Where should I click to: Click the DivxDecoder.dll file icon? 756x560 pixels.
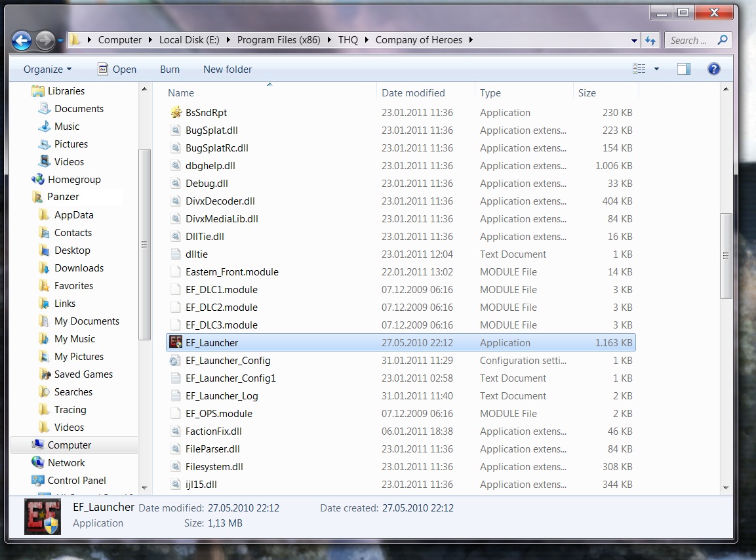[x=176, y=201]
